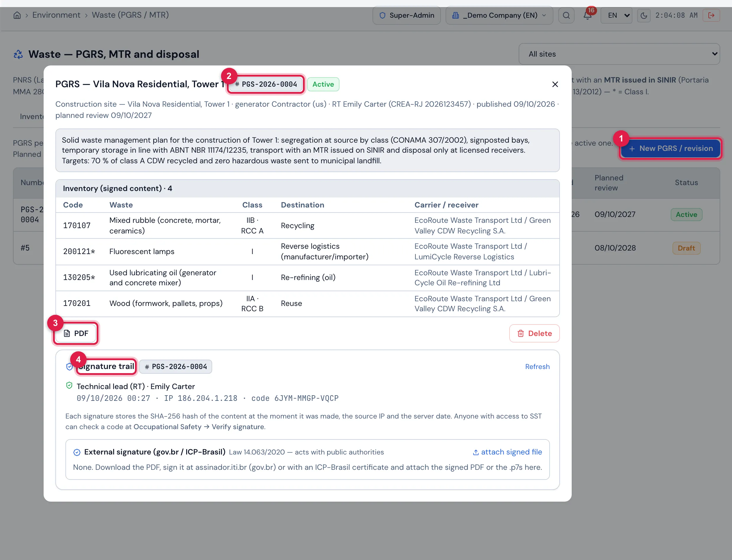This screenshot has width=732, height=560.
Task: Click the Wood (formwork, pallets, props) cell
Action: [x=166, y=304]
